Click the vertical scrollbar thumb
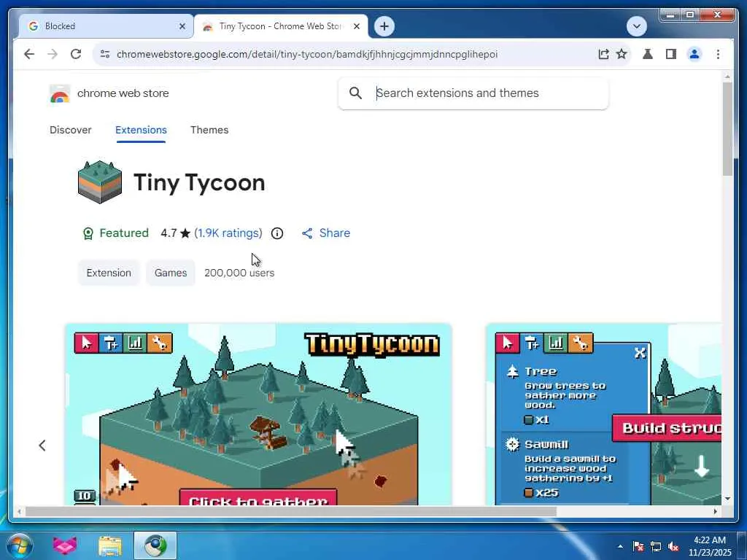This screenshot has height=560, width=747. 727,129
